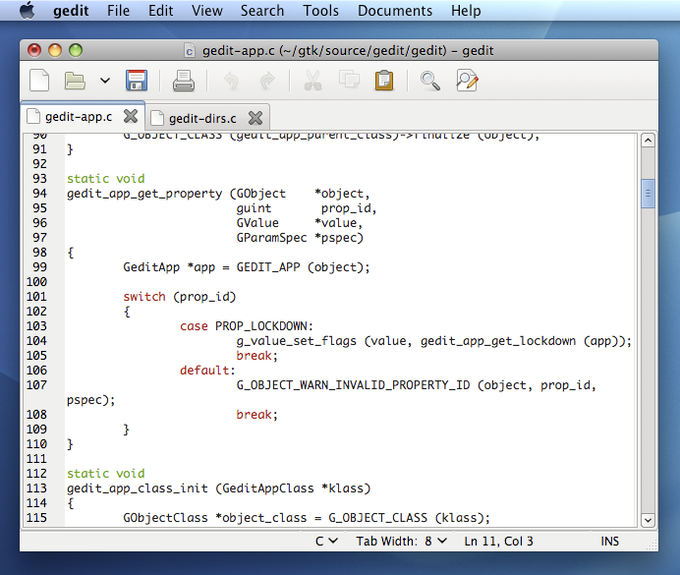Click the document icon in title bar
680x575 pixels.
click(189, 51)
